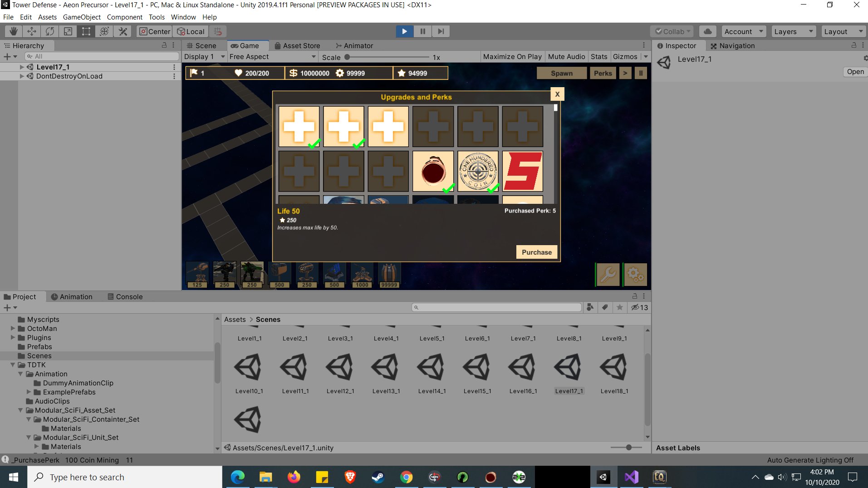This screenshot has height=488, width=868.
Task: Click the red 5 perk icon
Action: 523,171
